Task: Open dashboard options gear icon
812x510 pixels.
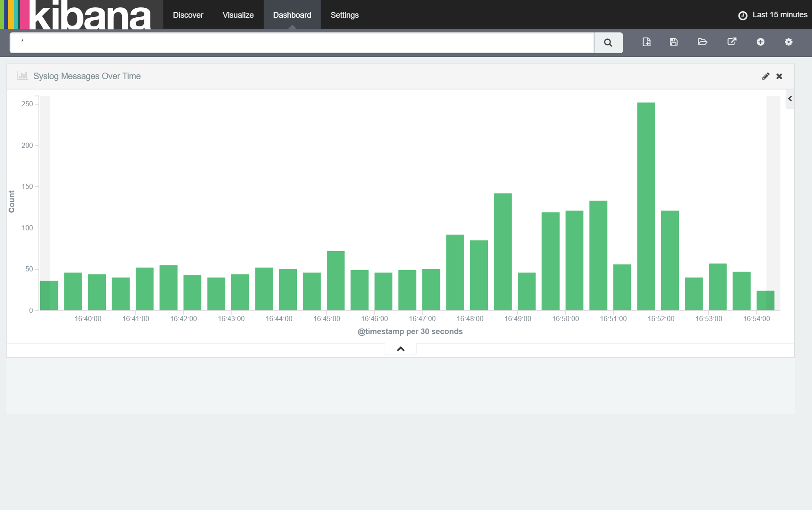Action: point(789,42)
